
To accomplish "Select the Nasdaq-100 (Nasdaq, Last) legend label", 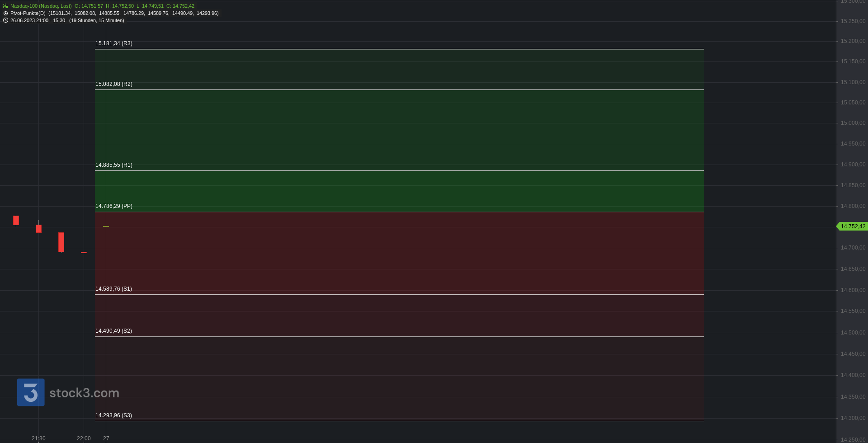I will point(41,6).
